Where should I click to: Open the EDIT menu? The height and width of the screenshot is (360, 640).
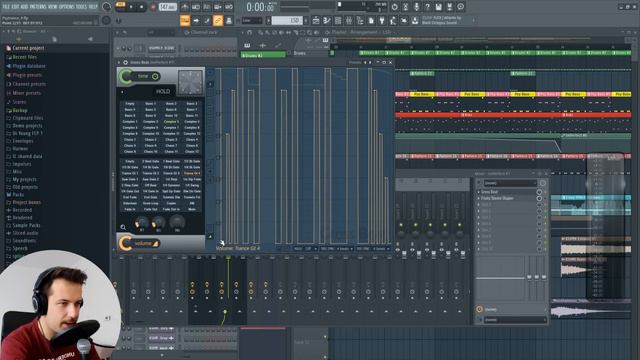click(x=16, y=7)
